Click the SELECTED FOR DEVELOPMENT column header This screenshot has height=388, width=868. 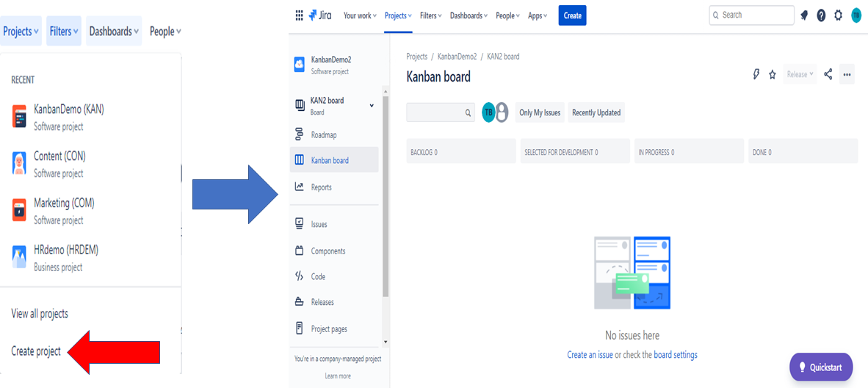tap(574, 152)
